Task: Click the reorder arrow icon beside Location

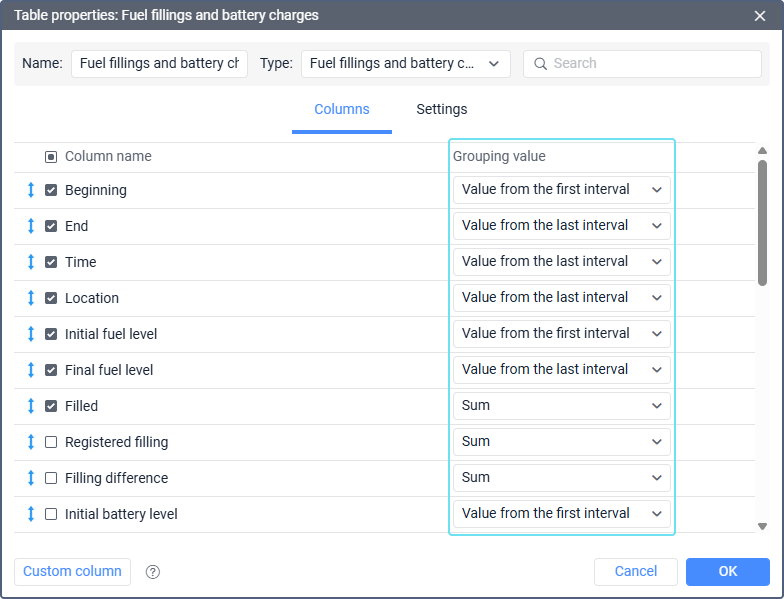Action: pos(31,298)
